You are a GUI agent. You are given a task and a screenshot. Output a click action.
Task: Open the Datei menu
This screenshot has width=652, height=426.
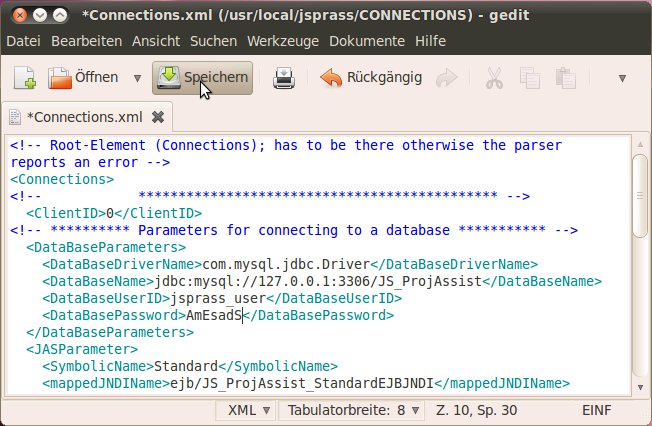click(25, 41)
